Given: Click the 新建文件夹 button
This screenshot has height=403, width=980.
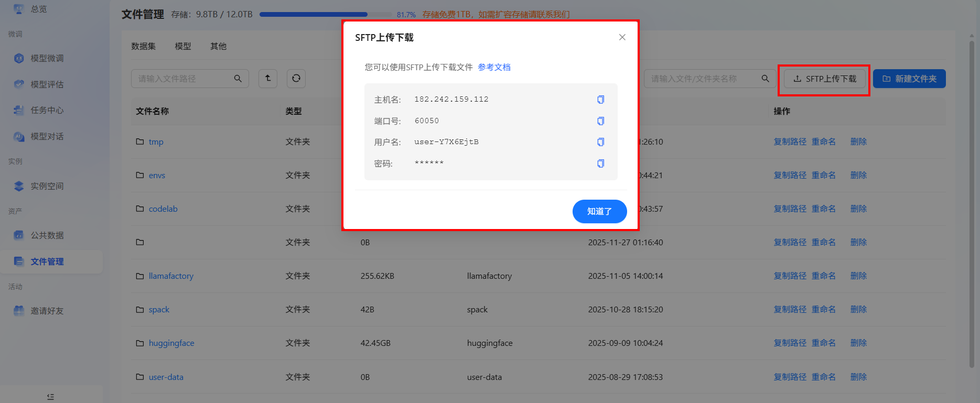Looking at the screenshot, I should [x=909, y=79].
